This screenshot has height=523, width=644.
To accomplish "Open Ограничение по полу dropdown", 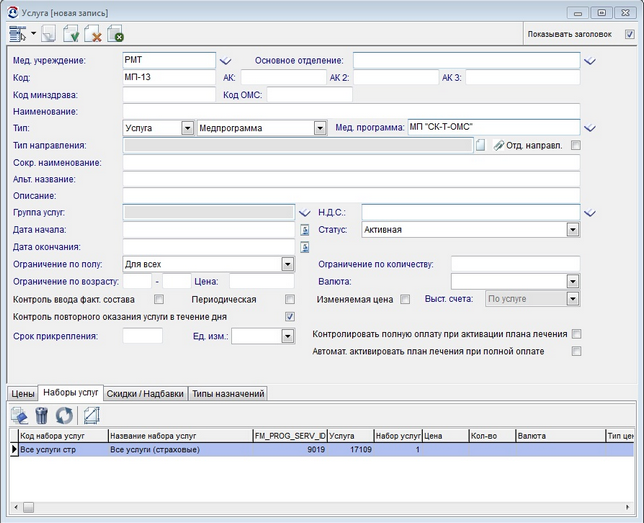I will pos(288,264).
